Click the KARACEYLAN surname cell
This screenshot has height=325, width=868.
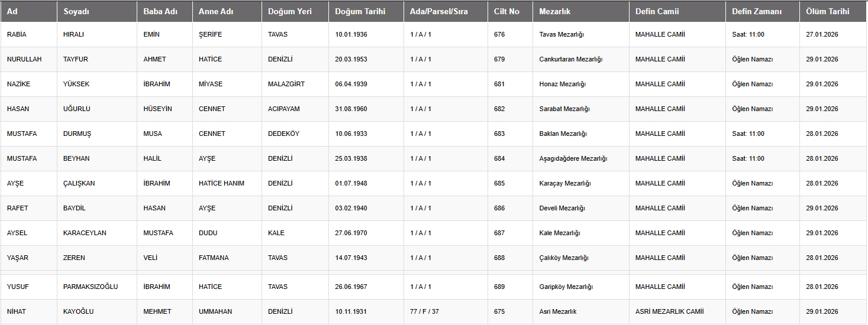[85, 233]
